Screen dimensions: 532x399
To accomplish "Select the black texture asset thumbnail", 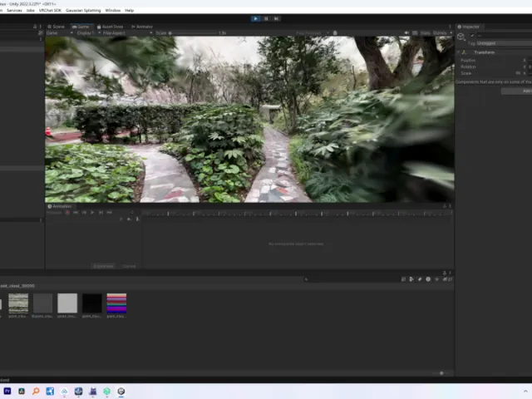I will pyautogui.click(x=91, y=303).
